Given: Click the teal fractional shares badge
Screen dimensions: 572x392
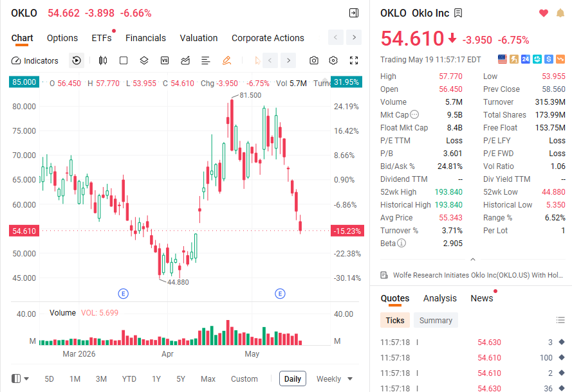Looking at the screenshot, I should click(537, 59).
